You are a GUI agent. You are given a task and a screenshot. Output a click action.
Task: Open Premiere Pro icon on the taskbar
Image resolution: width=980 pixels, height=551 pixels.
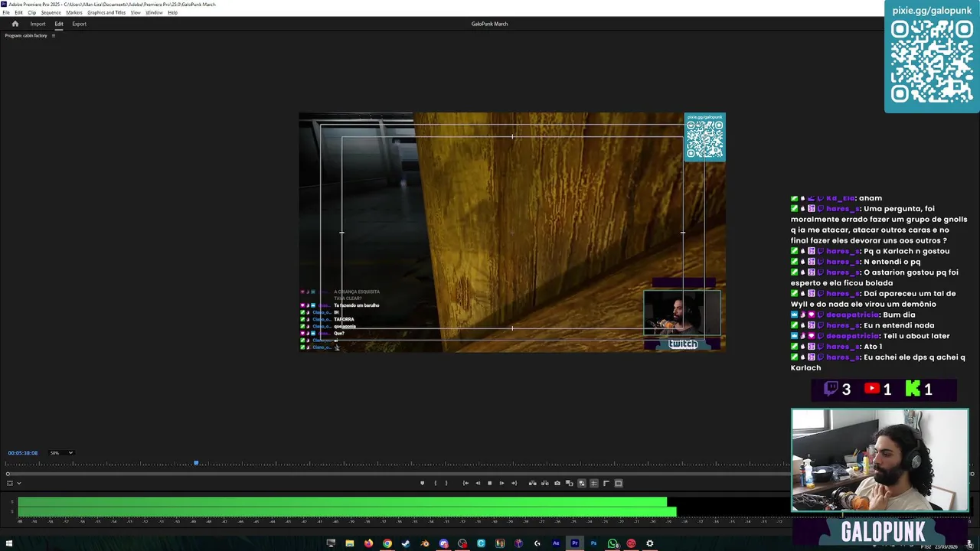pos(575,543)
